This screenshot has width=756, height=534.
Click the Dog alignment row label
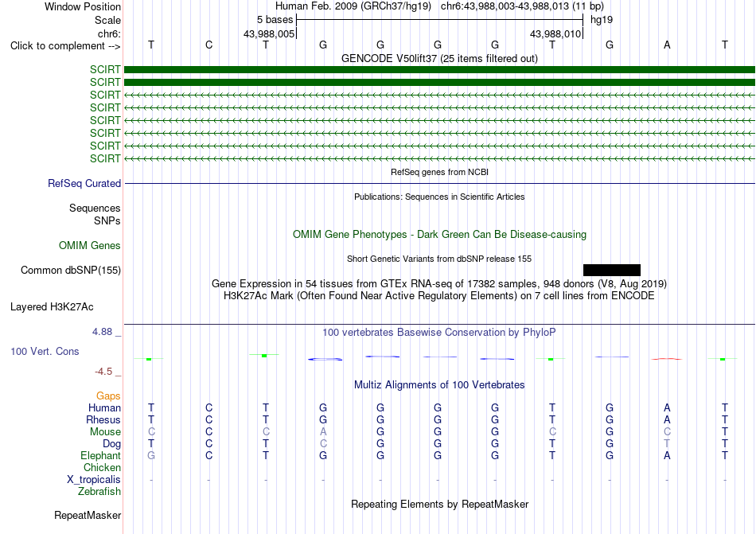tap(112, 443)
